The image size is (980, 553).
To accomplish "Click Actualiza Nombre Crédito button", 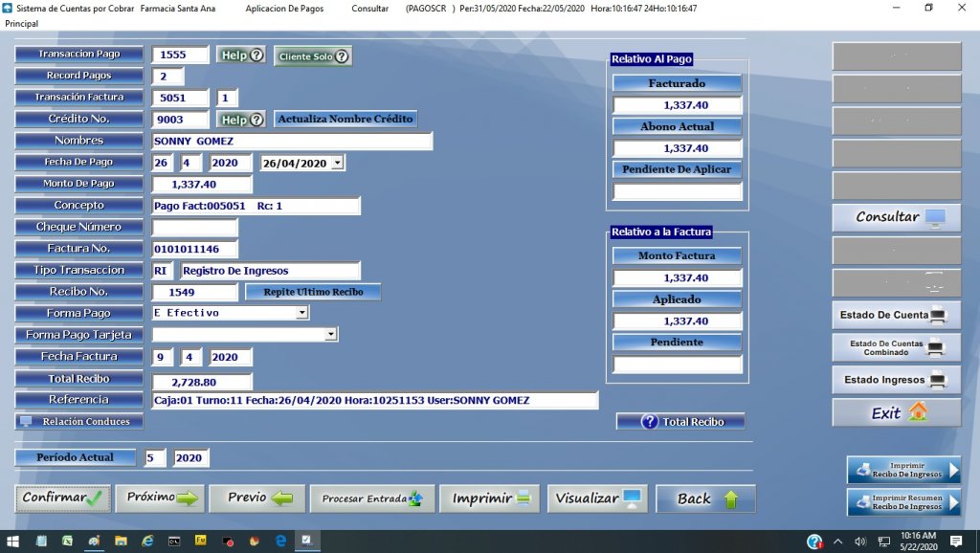I will click(345, 120).
